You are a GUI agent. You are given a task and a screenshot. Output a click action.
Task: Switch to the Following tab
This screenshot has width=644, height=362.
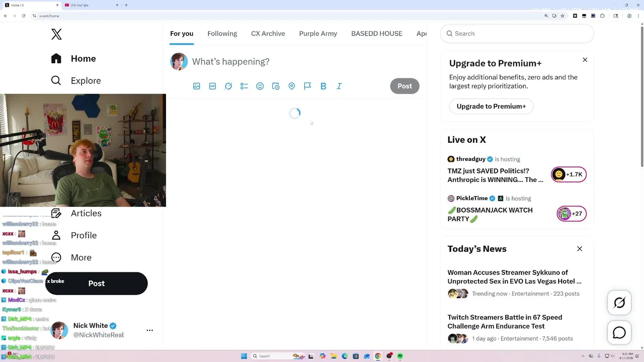click(222, 34)
